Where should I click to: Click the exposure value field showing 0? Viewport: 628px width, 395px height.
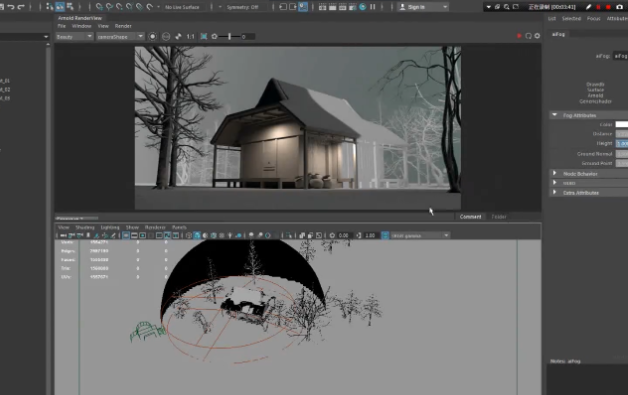point(248,36)
